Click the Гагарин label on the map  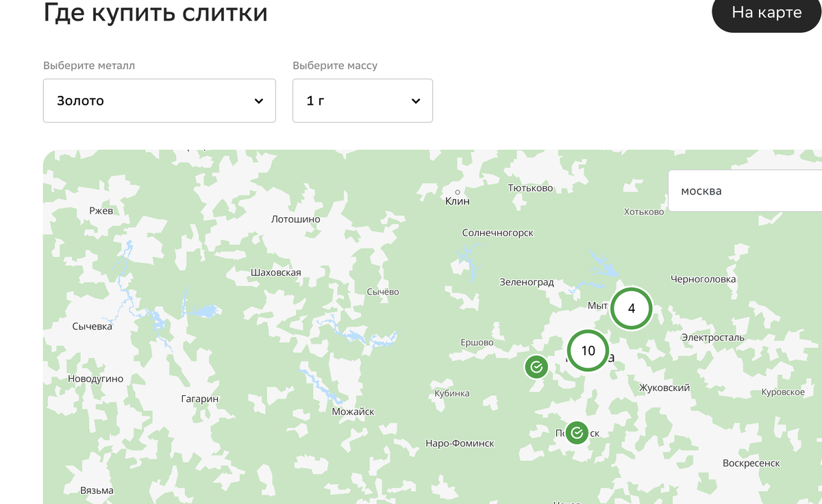(x=199, y=399)
